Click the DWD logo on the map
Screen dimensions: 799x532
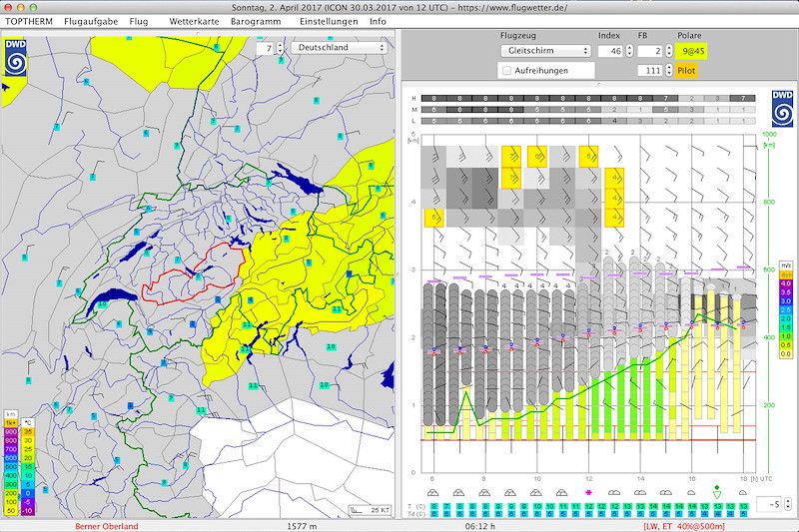15,58
